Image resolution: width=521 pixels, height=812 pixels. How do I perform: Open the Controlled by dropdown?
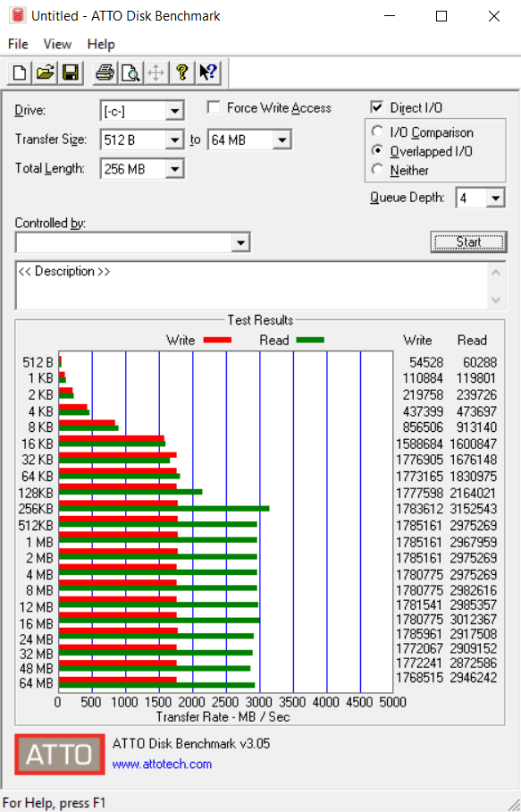(x=240, y=242)
